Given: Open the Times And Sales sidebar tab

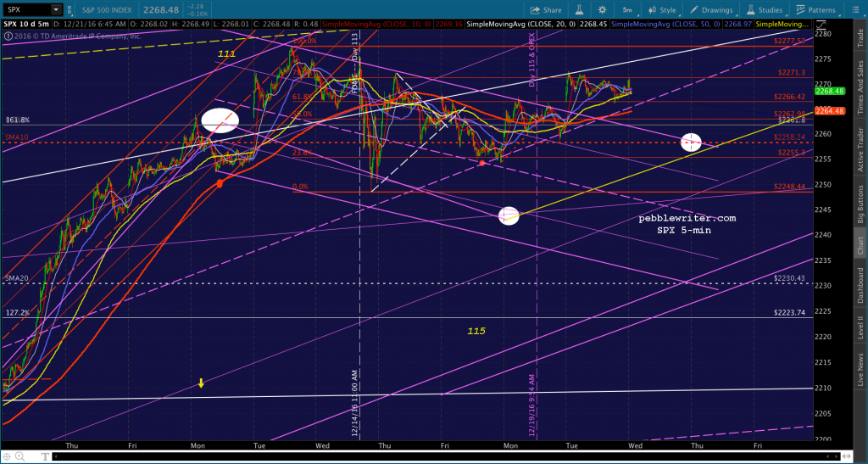Looking at the screenshot, I should tap(861, 83).
